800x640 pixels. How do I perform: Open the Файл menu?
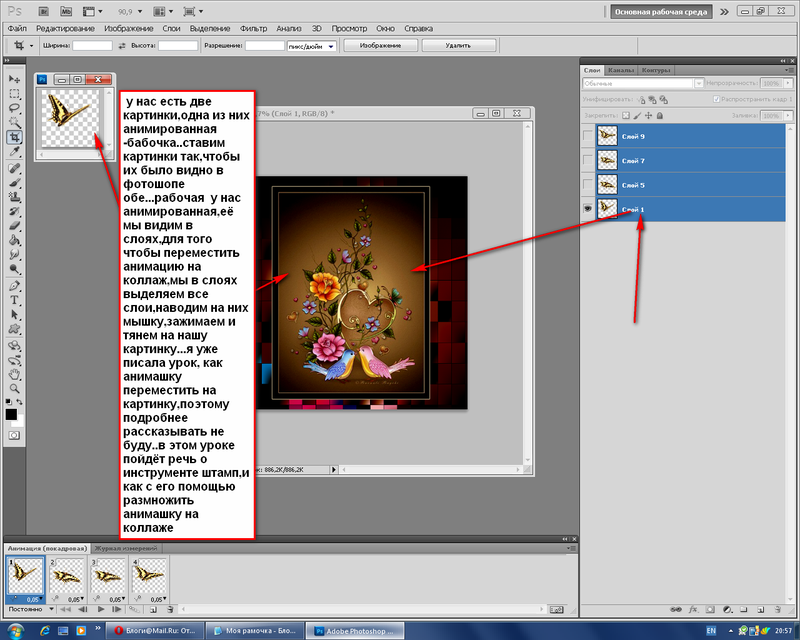pyautogui.click(x=17, y=29)
